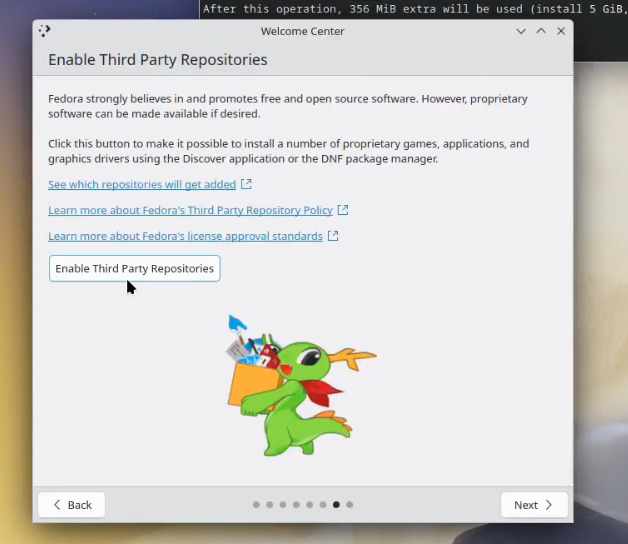Viewport: 628px width, 544px height.
Task: Click the Konqi dragon mascot image
Action: pyautogui.click(x=301, y=385)
